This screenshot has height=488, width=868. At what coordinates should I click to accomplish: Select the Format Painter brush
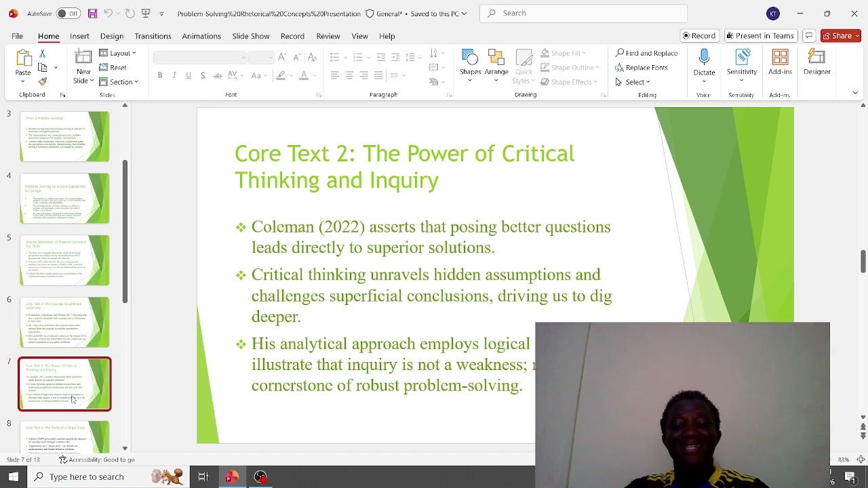(x=42, y=82)
